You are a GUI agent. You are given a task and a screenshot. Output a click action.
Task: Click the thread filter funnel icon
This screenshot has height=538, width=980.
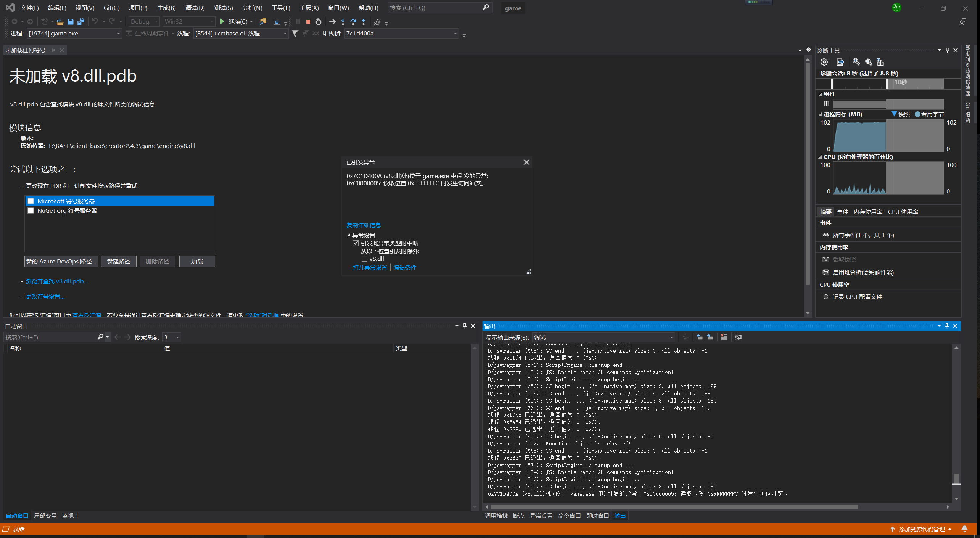[295, 34]
